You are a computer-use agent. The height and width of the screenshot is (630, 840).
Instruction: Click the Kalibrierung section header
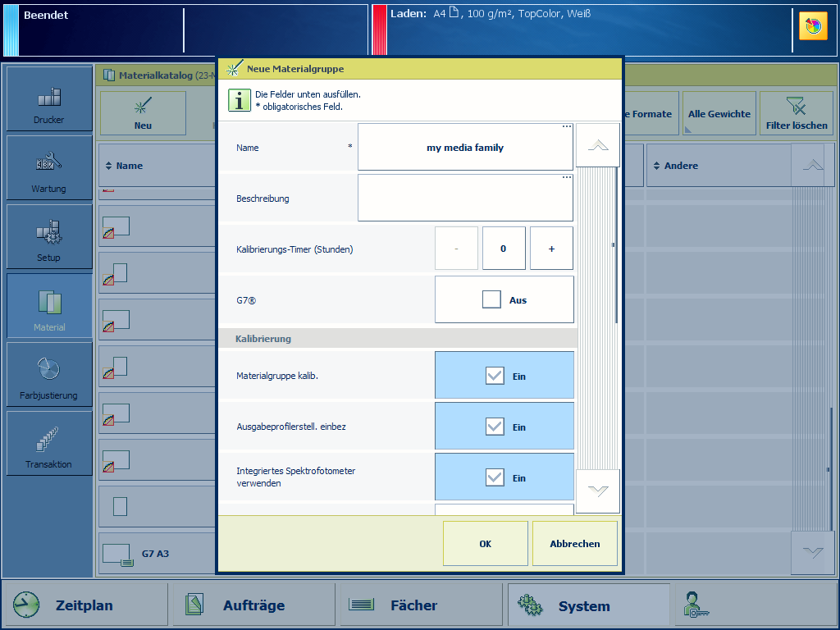pyautogui.click(x=398, y=339)
